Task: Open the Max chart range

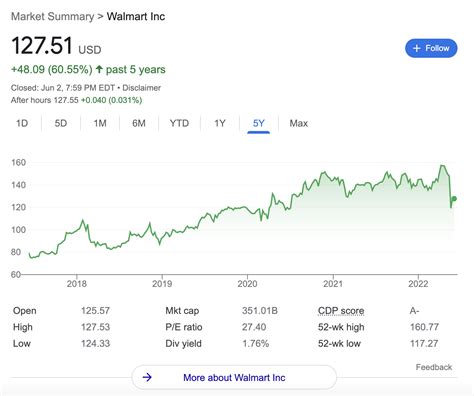Action: [x=298, y=123]
